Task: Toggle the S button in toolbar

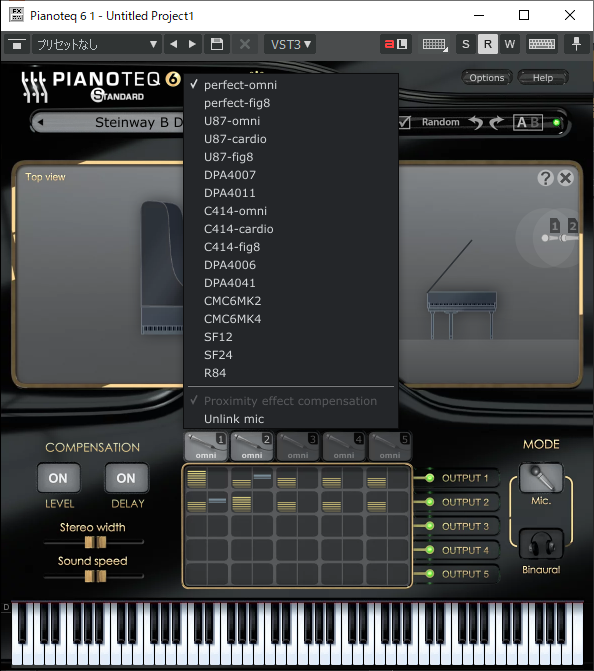Action: tap(466, 44)
